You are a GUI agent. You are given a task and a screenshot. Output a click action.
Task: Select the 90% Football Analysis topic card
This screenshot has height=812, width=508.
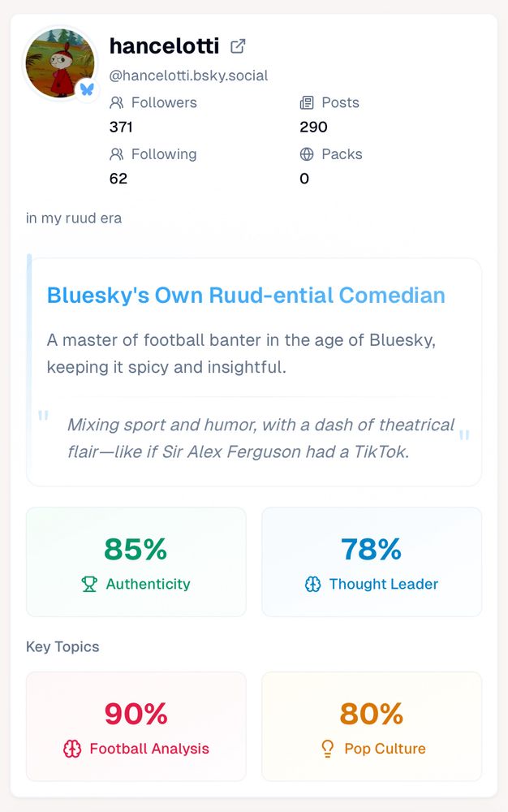pyautogui.click(x=136, y=727)
